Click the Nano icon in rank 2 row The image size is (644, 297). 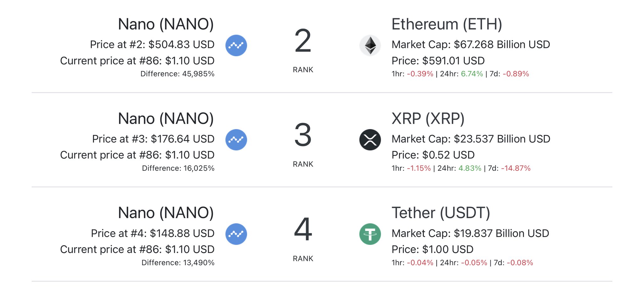coord(236,46)
